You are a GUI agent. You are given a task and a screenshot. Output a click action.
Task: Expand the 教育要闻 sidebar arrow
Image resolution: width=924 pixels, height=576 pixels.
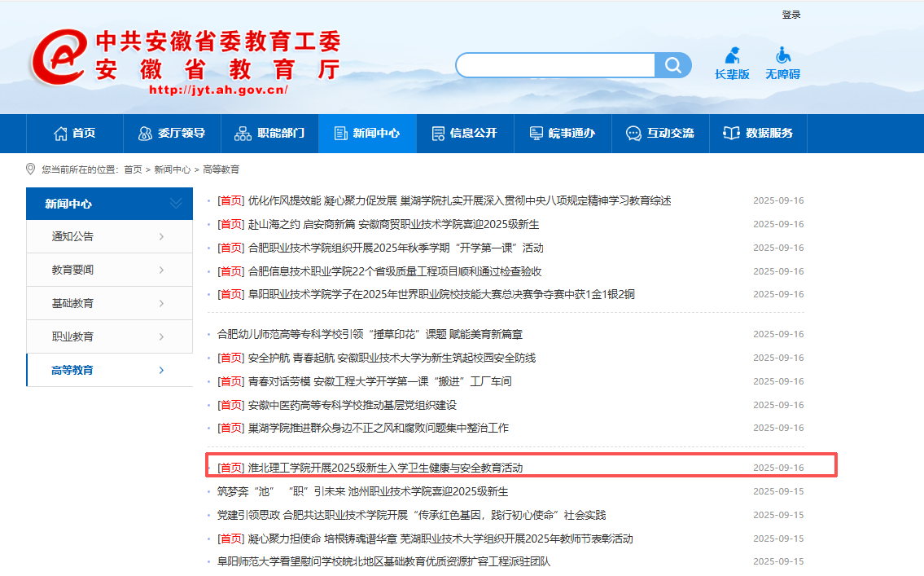point(161,270)
